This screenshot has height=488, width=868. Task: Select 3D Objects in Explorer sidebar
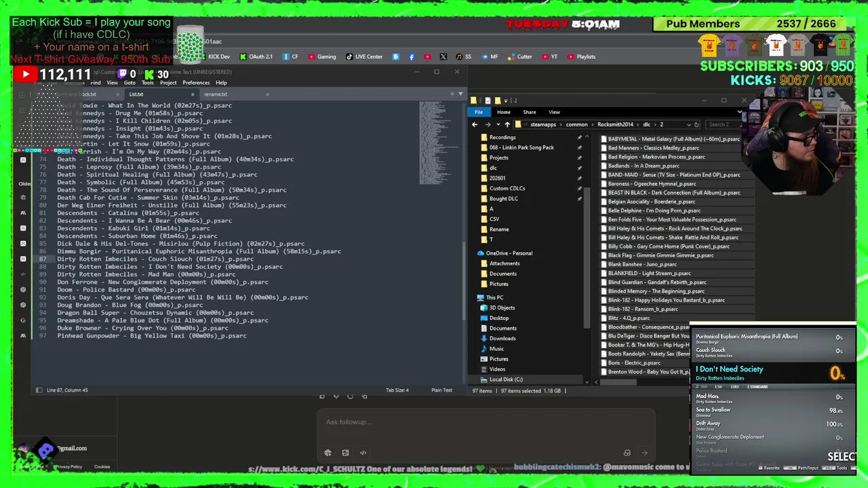pos(502,308)
